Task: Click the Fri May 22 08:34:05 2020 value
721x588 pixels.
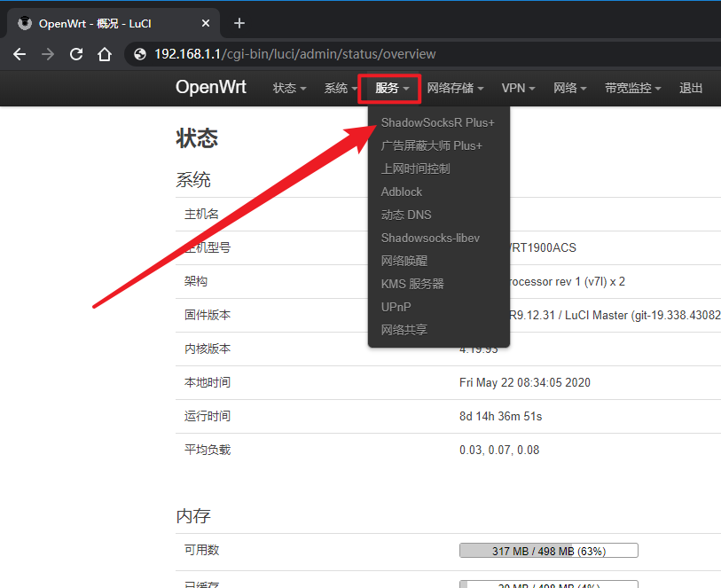Action: pos(525,382)
